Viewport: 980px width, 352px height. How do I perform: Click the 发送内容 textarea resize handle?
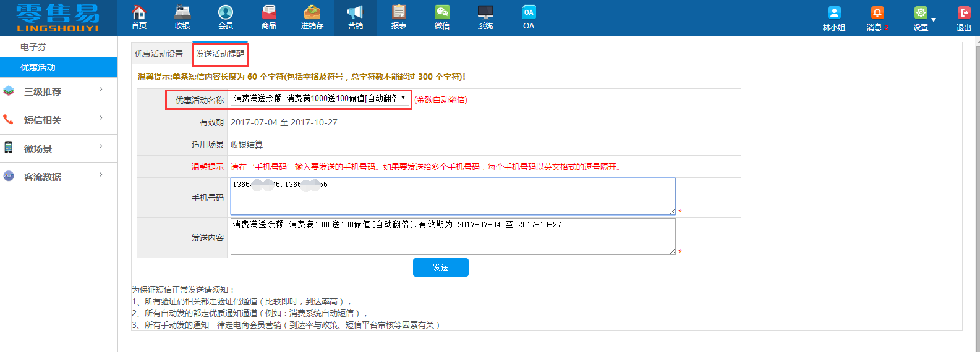coord(672,251)
